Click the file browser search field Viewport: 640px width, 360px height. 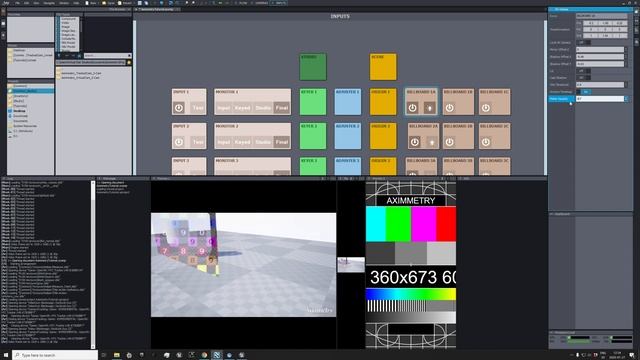point(107,56)
